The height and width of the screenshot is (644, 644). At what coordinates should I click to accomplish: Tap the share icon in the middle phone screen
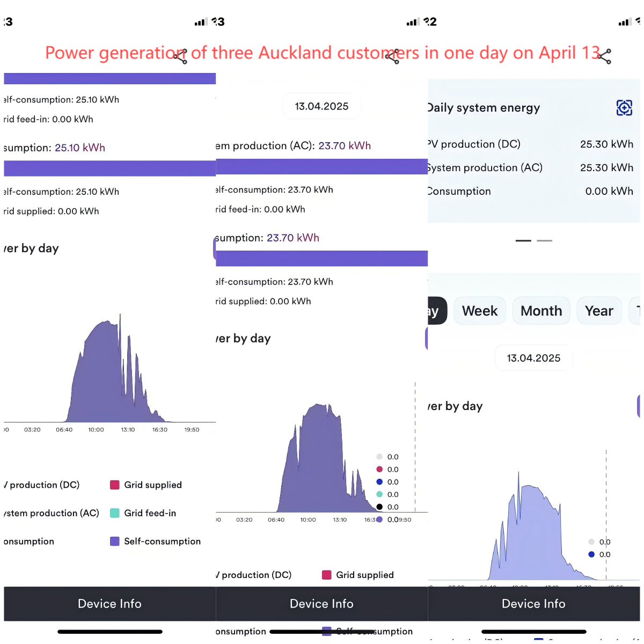coord(392,56)
